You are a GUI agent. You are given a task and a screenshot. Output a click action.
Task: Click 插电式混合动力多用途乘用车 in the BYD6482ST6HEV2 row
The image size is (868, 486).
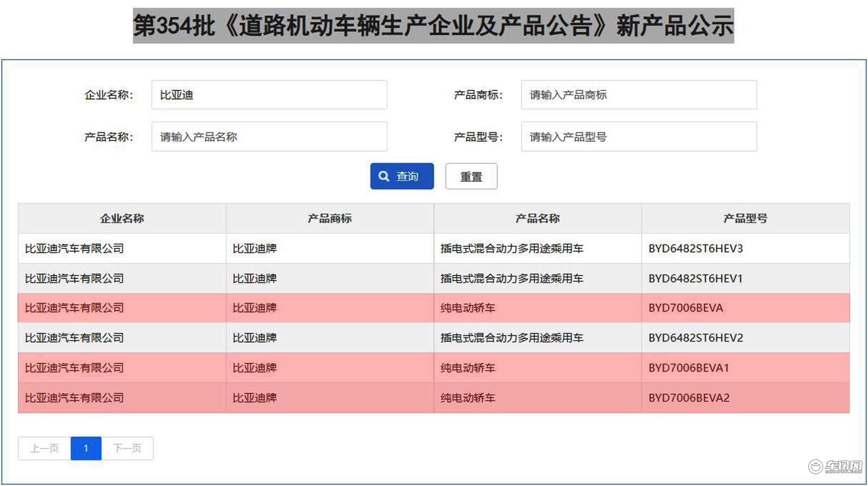pyautogui.click(x=512, y=338)
